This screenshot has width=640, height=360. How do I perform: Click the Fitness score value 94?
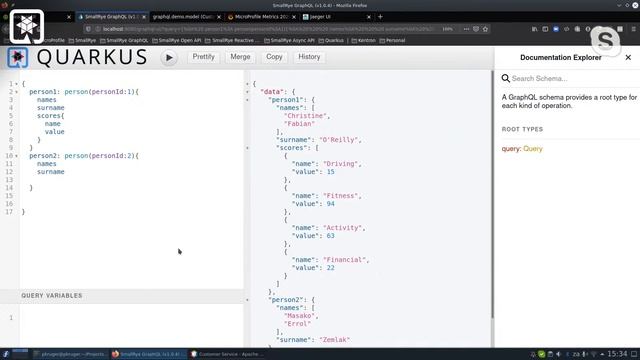331,204
